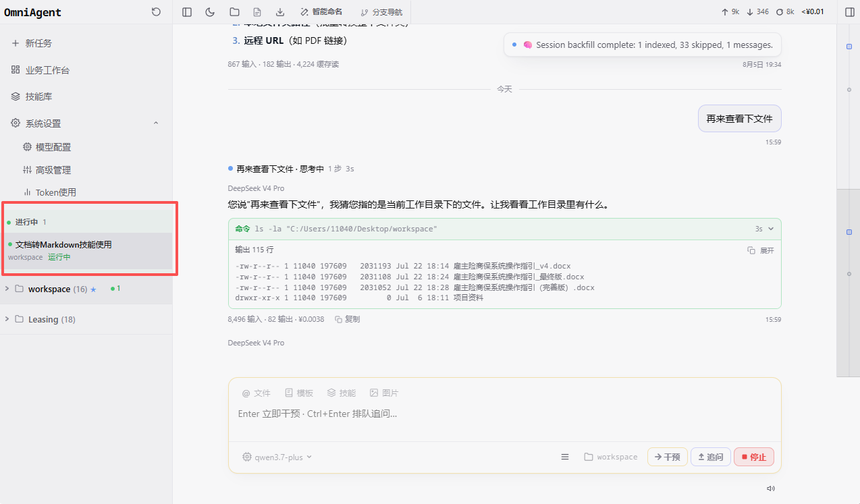The height and width of the screenshot is (504, 860).
Task: Click the lower square marker in minimap
Action: (849, 232)
